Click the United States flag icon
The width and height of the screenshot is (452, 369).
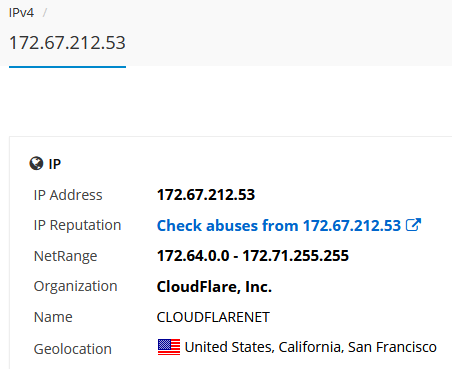point(169,347)
